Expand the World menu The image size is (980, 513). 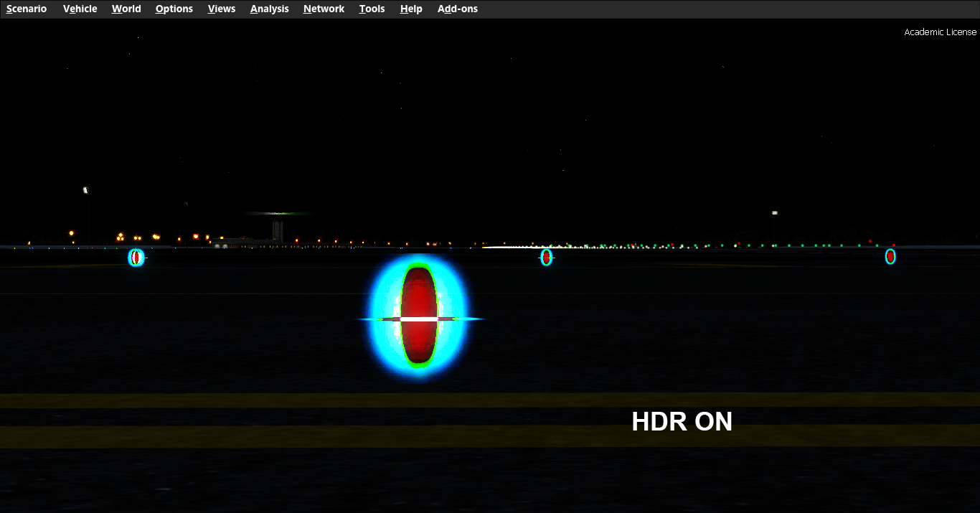tap(126, 9)
